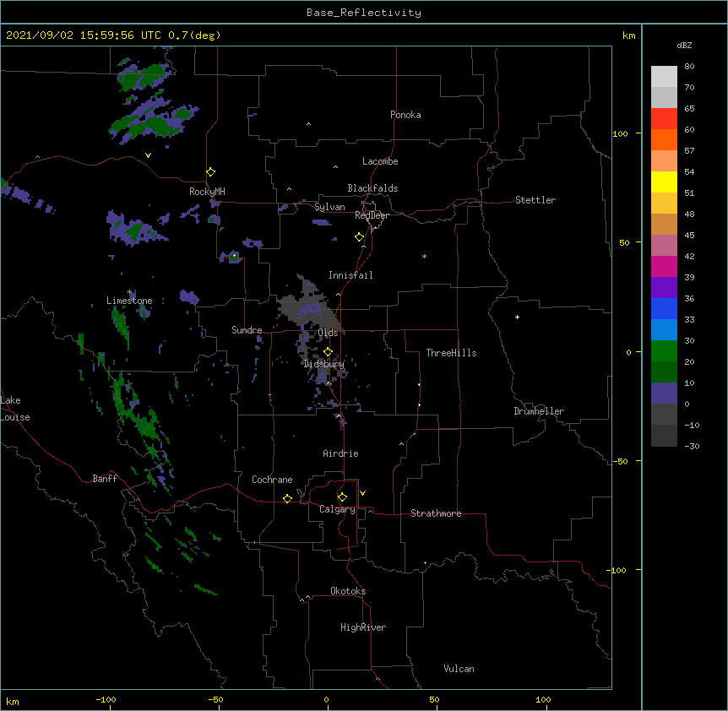Select the Cochrane city label

[x=272, y=480]
